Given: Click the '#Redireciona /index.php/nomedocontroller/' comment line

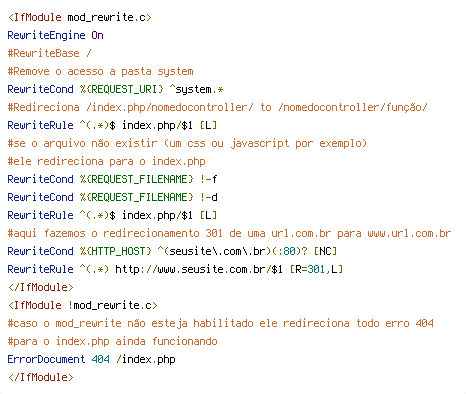Looking at the screenshot, I should click(217, 107).
